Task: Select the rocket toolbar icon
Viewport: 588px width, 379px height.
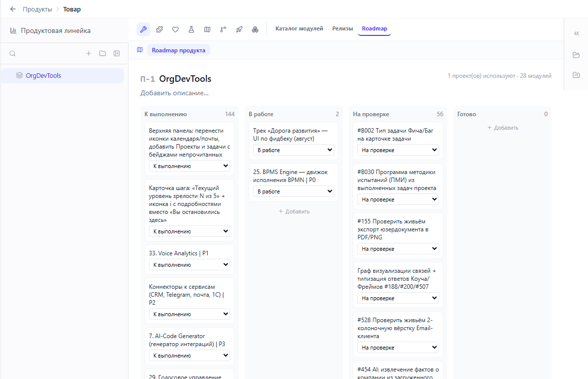Action: click(x=239, y=29)
